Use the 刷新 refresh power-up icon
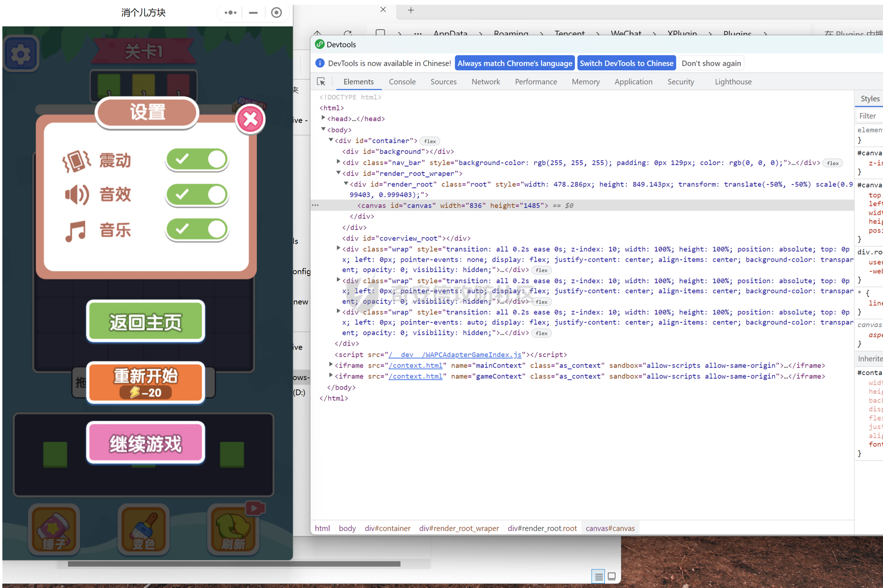The width and height of the screenshot is (883, 588). coord(234,529)
